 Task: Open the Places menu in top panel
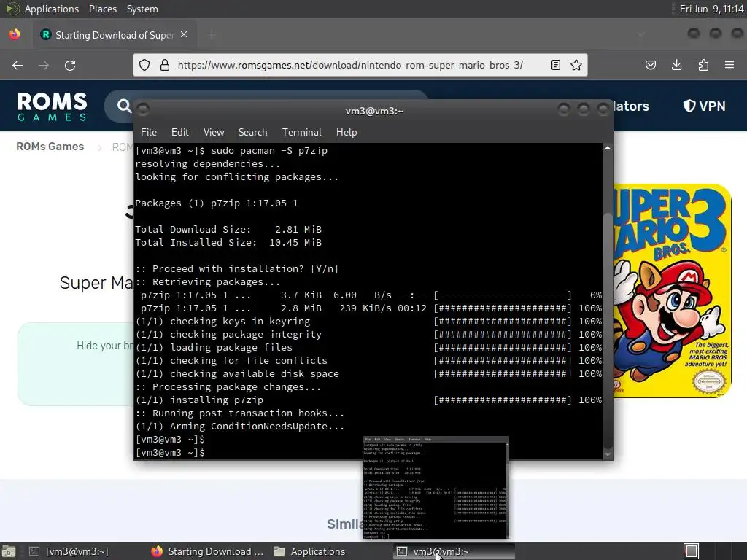[x=102, y=9]
